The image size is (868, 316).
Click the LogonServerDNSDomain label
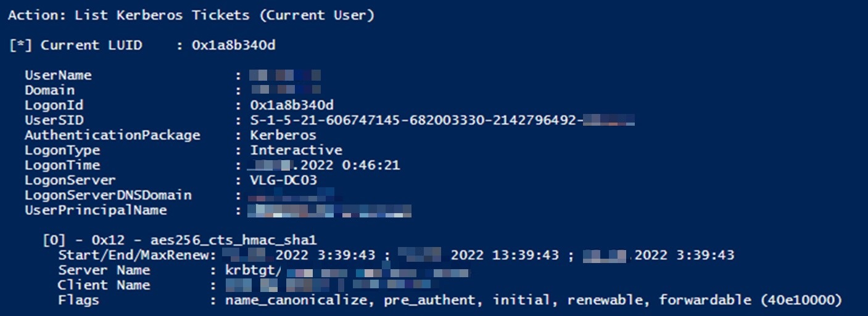(x=108, y=195)
